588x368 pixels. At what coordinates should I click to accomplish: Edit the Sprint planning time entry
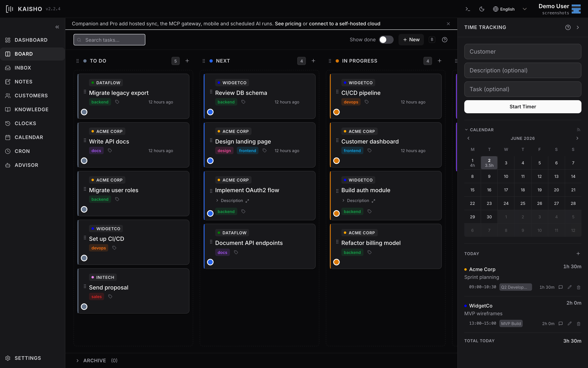[570, 287]
